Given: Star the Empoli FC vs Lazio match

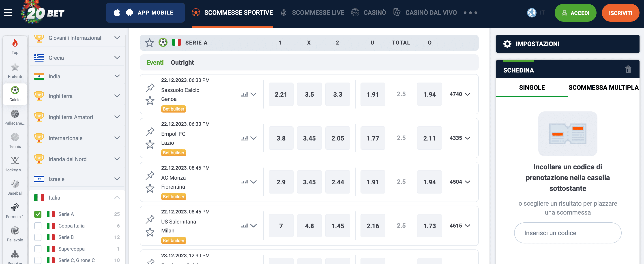Looking at the screenshot, I should coord(150,144).
